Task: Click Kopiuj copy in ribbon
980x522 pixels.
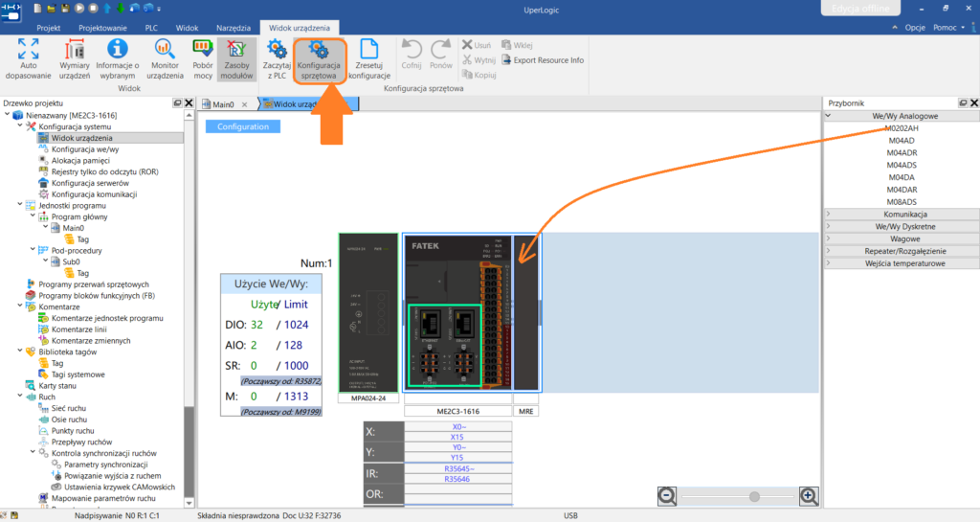Action: pos(479,75)
